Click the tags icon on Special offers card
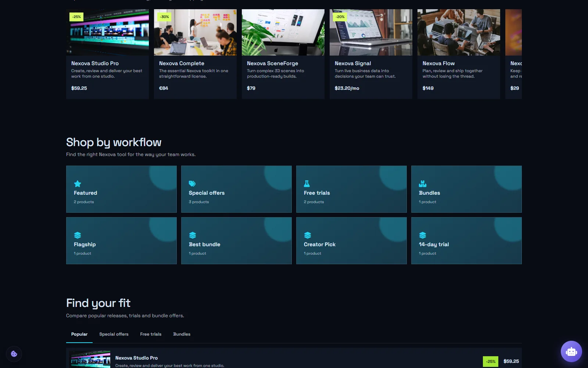Viewport: 588px width, 368px height. pyautogui.click(x=192, y=184)
